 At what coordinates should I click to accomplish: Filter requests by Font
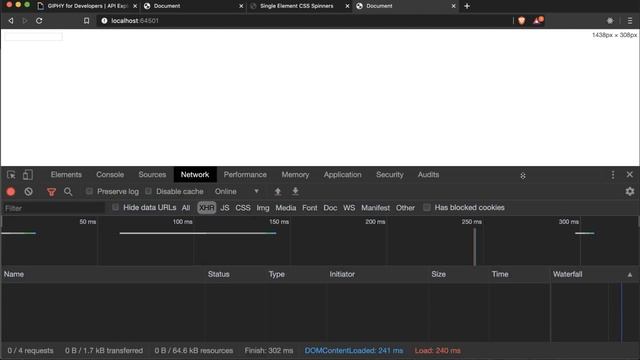309,208
